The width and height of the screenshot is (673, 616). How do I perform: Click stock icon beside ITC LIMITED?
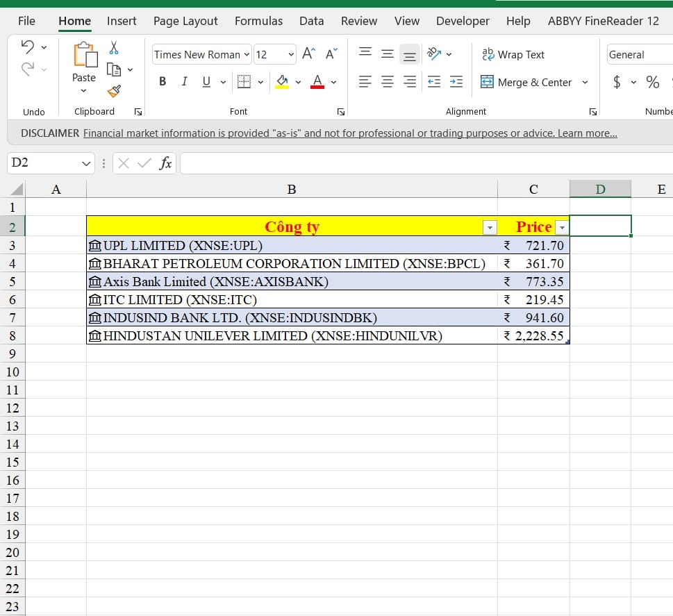pos(95,299)
